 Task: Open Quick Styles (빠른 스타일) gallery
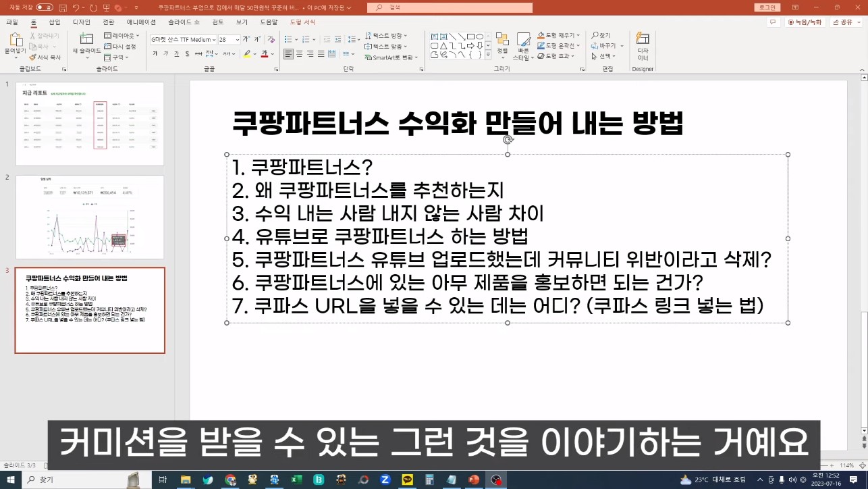(x=523, y=39)
